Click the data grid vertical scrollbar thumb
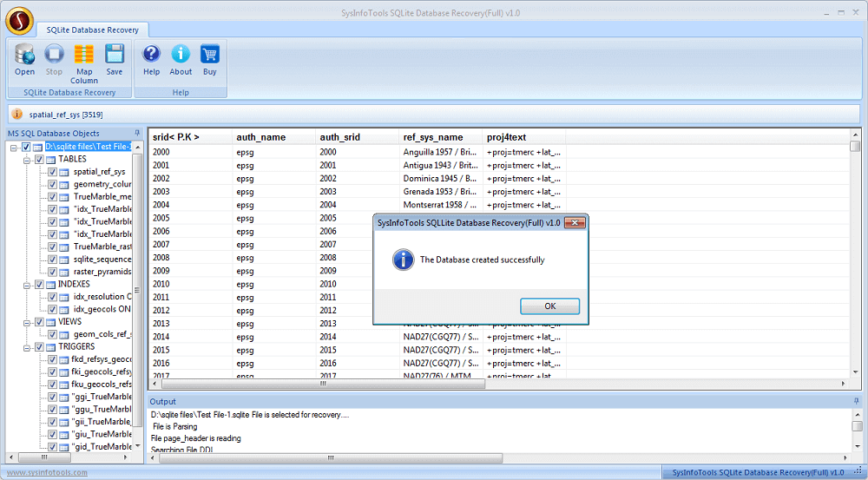The width and height of the screenshot is (868, 480). pos(855,146)
